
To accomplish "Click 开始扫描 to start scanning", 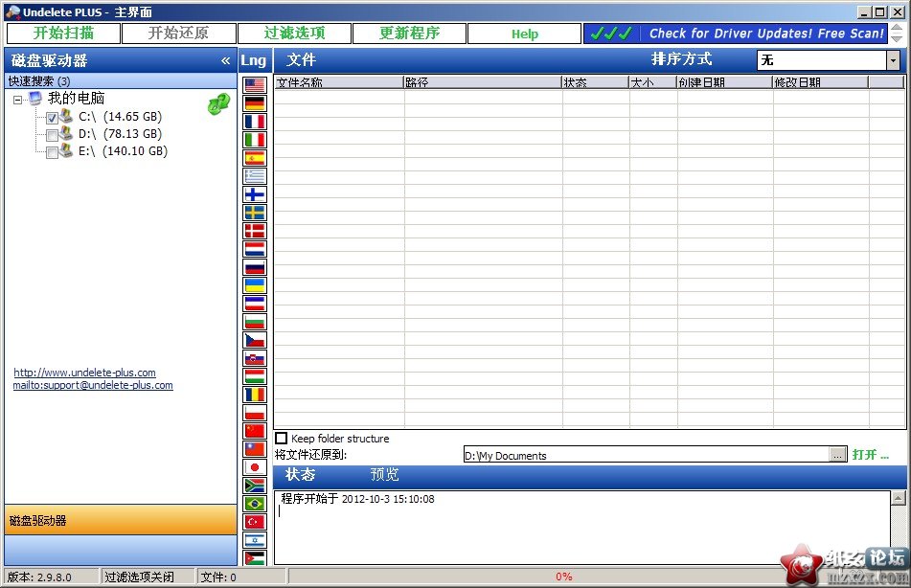I will click(x=63, y=34).
